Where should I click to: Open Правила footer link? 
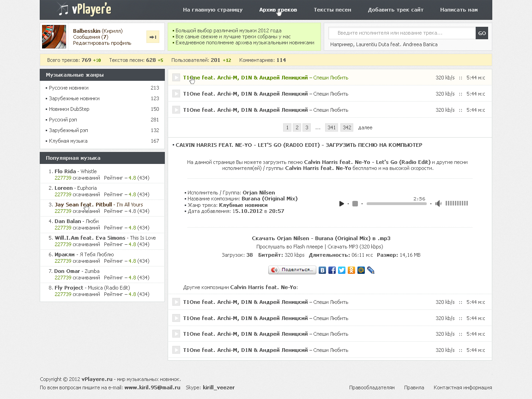[414, 387]
